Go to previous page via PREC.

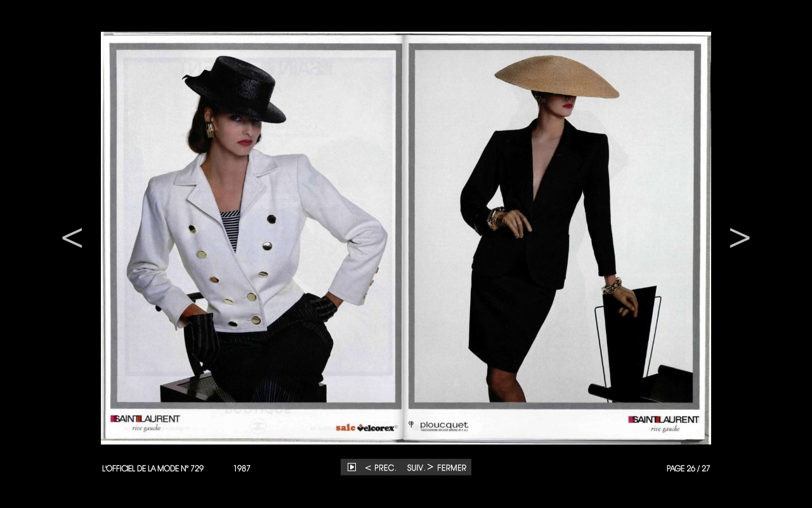point(381,468)
